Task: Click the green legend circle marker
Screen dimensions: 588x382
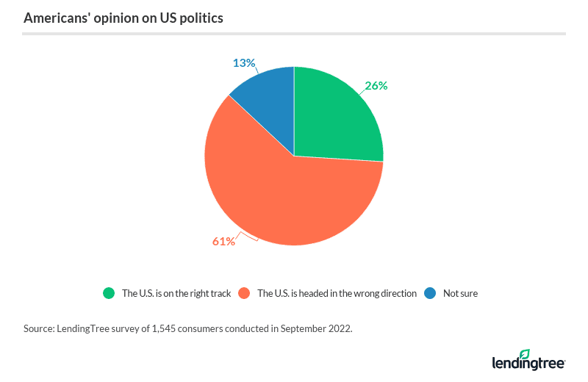Action: point(110,293)
